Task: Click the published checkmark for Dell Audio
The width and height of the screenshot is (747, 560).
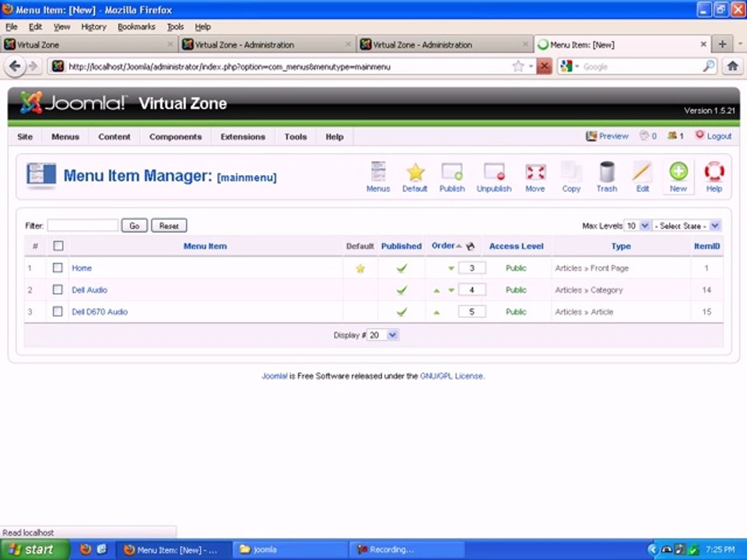Action: [402, 290]
